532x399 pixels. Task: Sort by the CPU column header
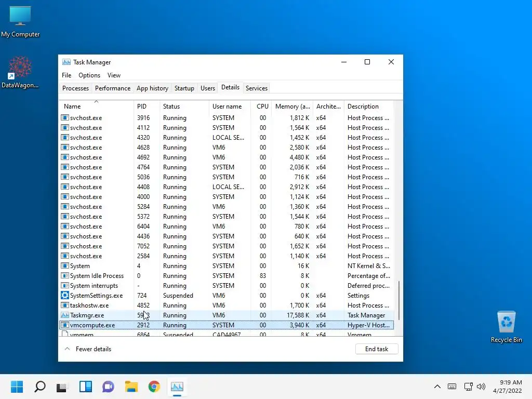261,106
